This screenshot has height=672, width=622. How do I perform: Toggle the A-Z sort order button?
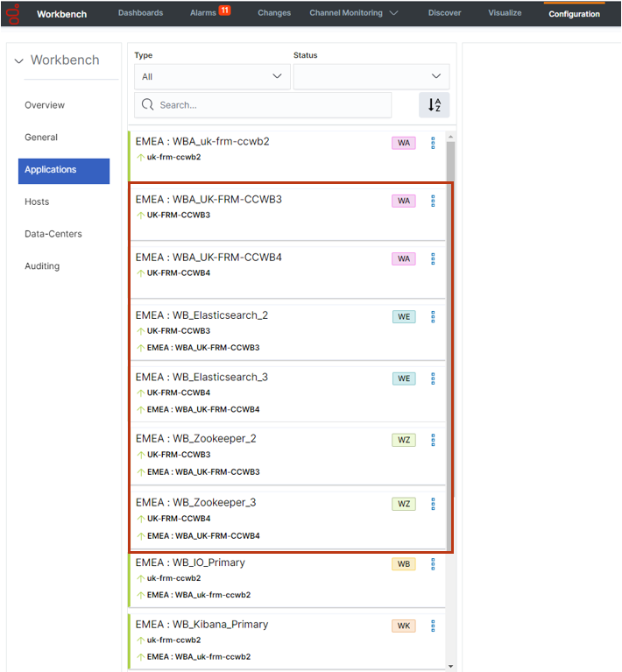pyautogui.click(x=434, y=104)
